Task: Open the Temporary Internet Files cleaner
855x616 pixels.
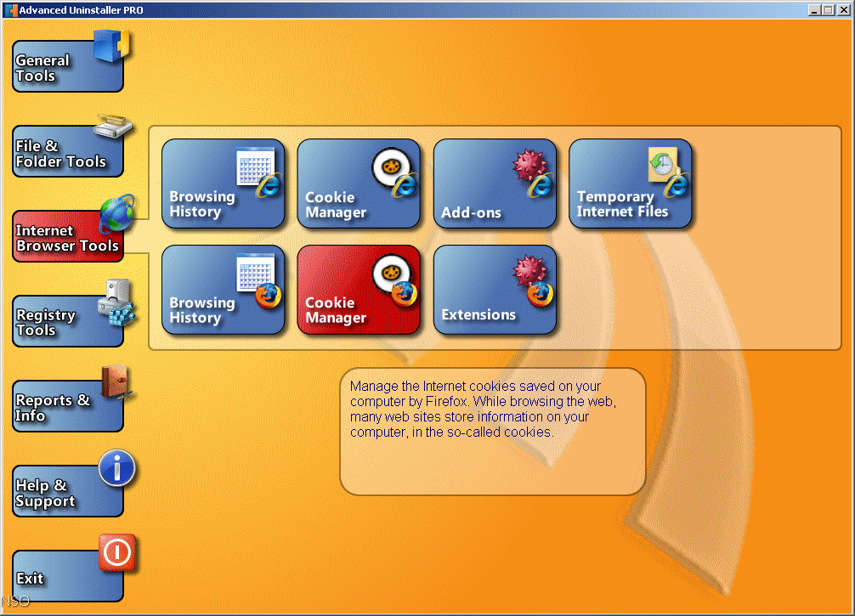Action: pos(631,184)
